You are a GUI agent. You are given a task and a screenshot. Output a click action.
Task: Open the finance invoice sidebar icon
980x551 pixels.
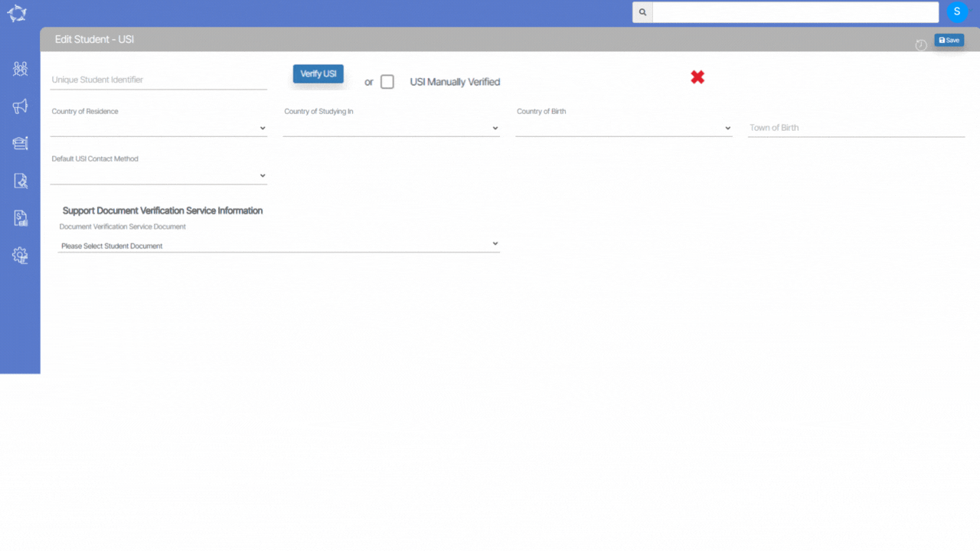point(21,218)
